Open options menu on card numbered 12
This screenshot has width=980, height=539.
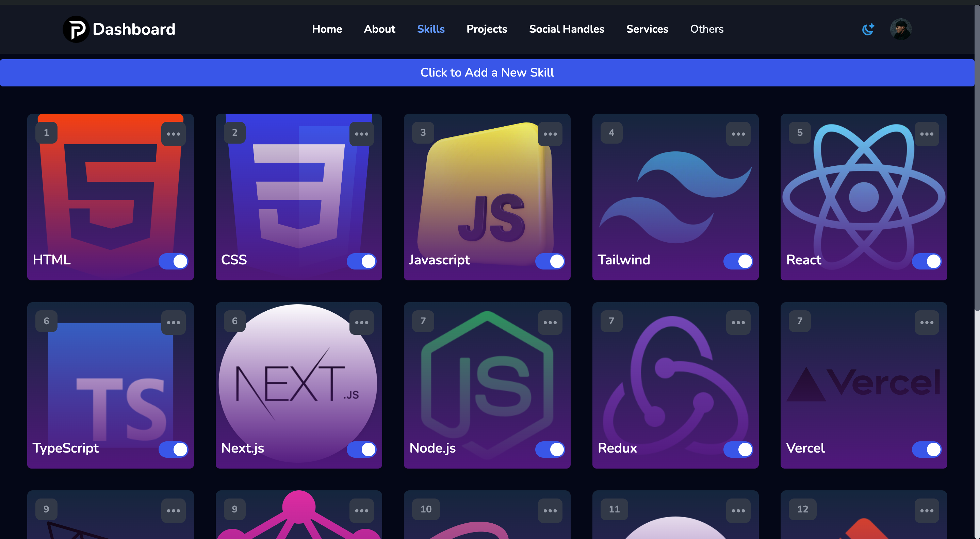tap(927, 511)
